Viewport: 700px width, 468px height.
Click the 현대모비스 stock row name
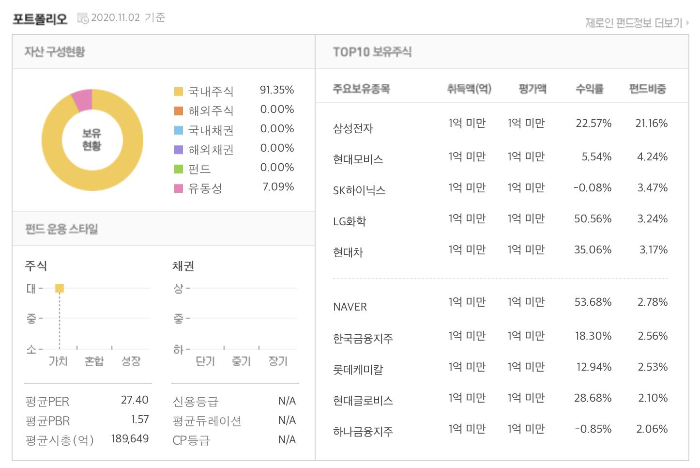pyautogui.click(x=358, y=159)
